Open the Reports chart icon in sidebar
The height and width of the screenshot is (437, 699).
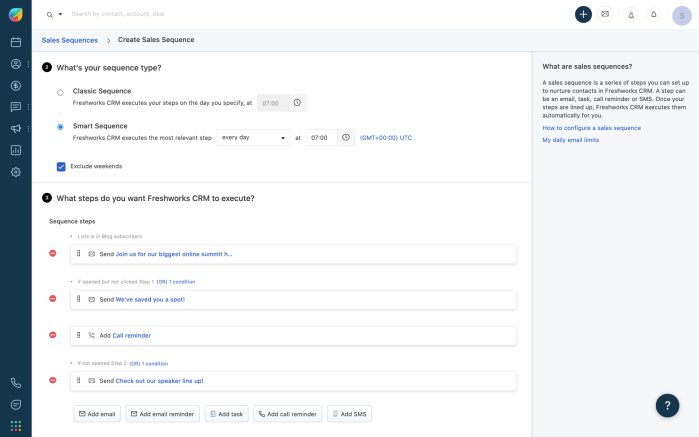point(16,150)
